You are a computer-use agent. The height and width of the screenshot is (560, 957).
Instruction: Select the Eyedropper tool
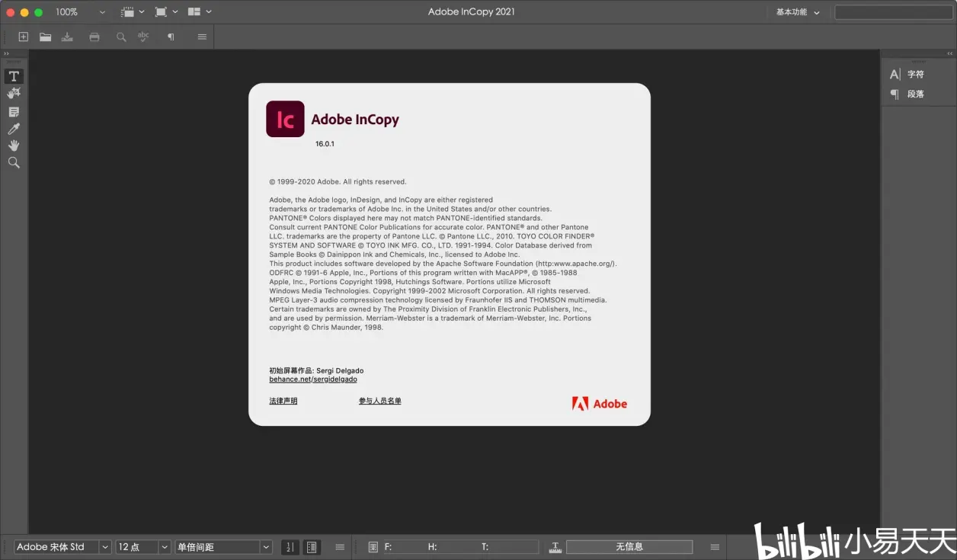tap(14, 129)
